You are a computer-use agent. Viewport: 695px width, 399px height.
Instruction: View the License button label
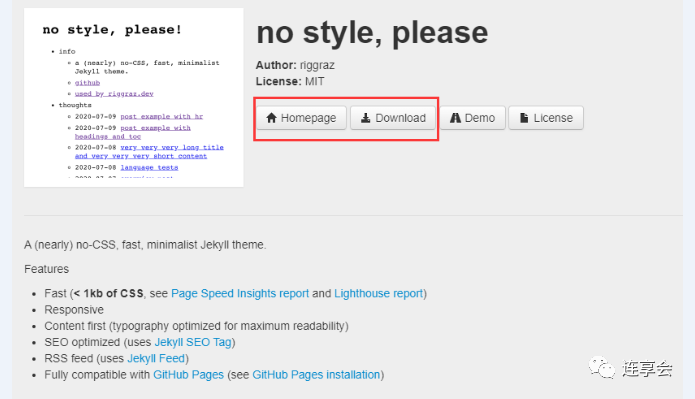(553, 118)
